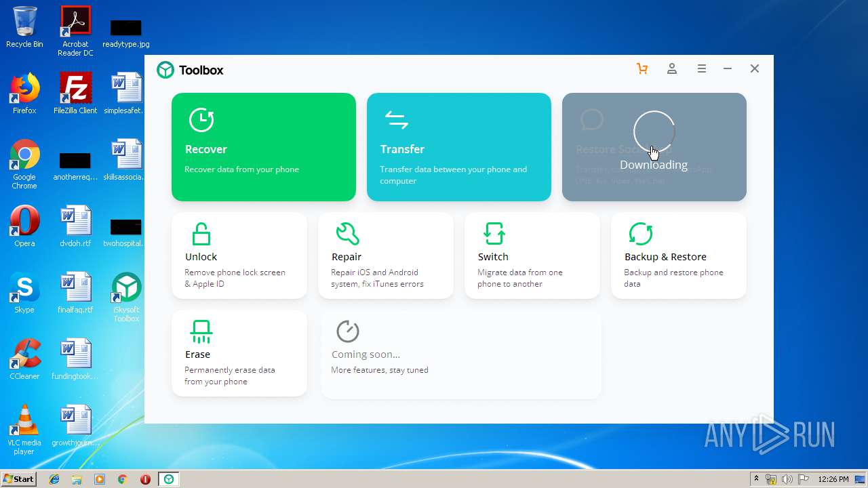This screenshot has height=488, width=868.
Task: Open the Unlock card
Action: 239,256
